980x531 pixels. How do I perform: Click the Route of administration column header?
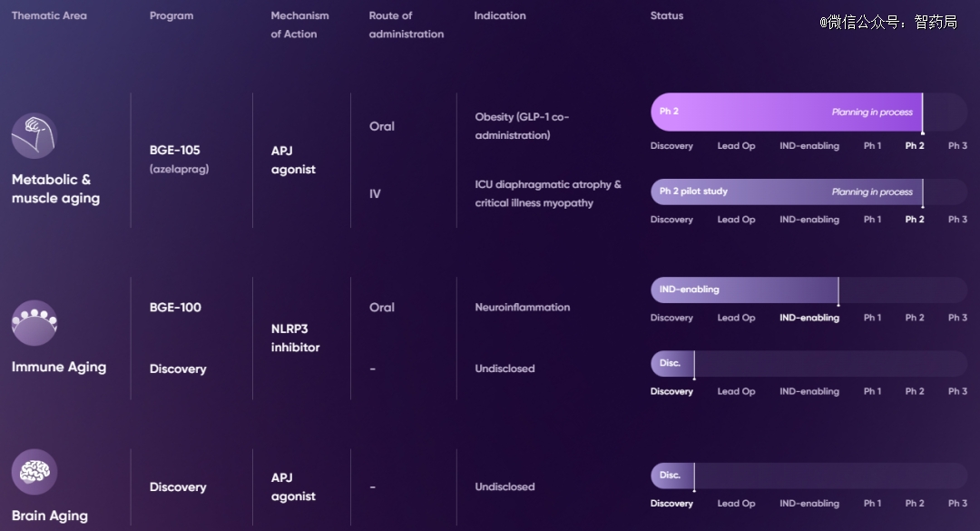[407, 25]
